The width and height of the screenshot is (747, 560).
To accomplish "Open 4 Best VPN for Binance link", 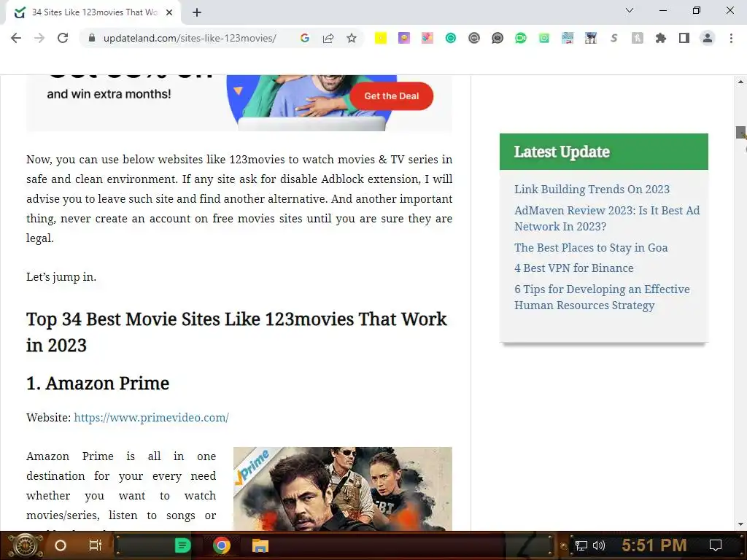I will (574, 268).
